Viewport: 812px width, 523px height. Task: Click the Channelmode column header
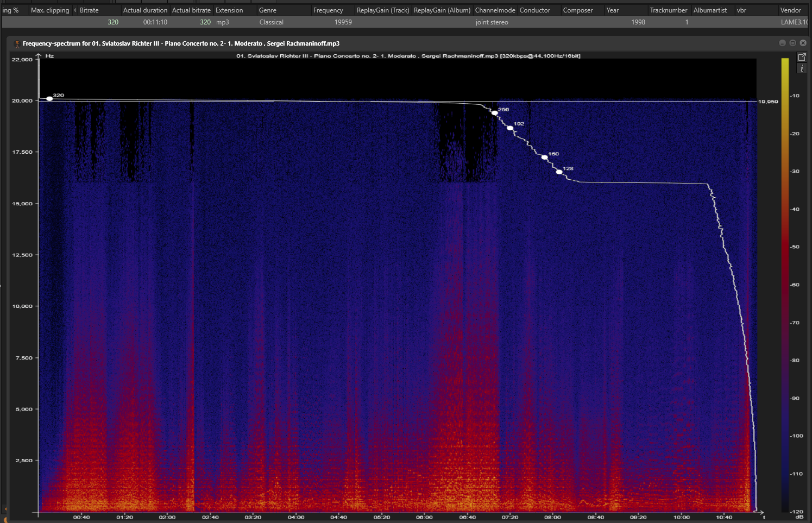(x=495, y=10)
